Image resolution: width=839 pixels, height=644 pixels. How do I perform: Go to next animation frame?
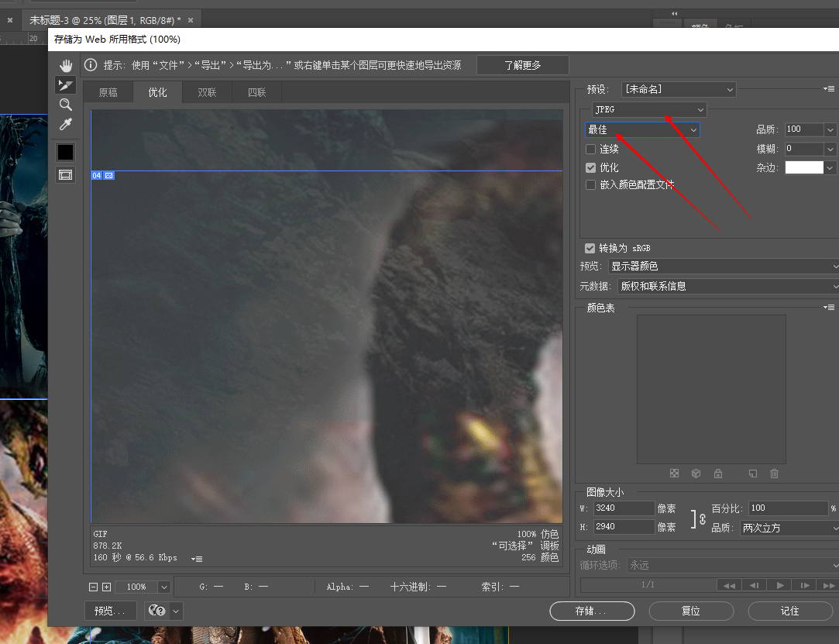(x=805, y=585)
